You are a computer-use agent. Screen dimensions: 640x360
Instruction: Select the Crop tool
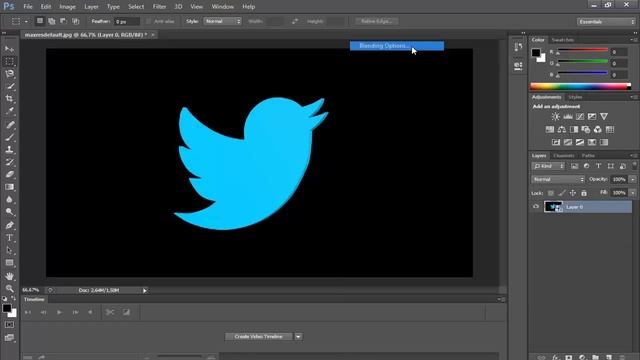click(9, 99)
